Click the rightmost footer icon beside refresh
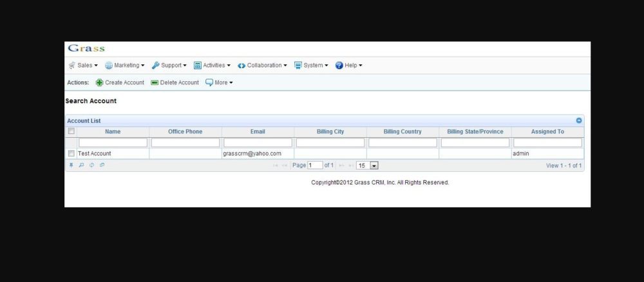644x282 pixels. [102, 165]
